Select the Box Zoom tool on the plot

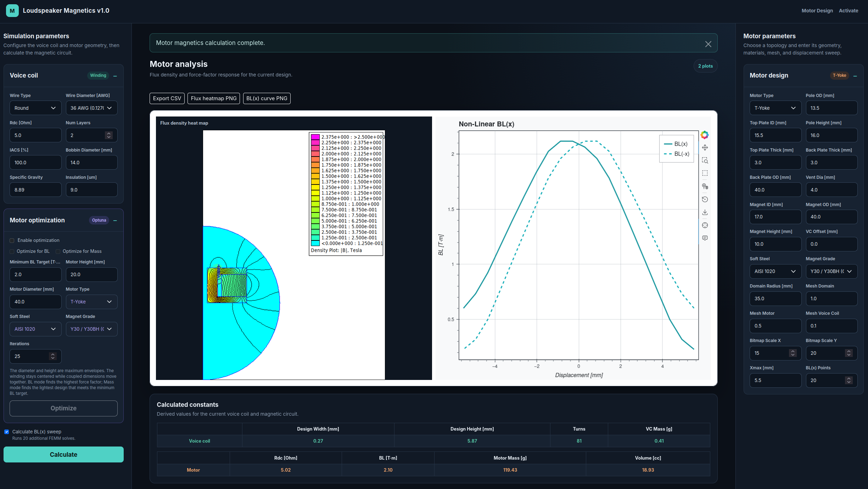tap(705, 160)
